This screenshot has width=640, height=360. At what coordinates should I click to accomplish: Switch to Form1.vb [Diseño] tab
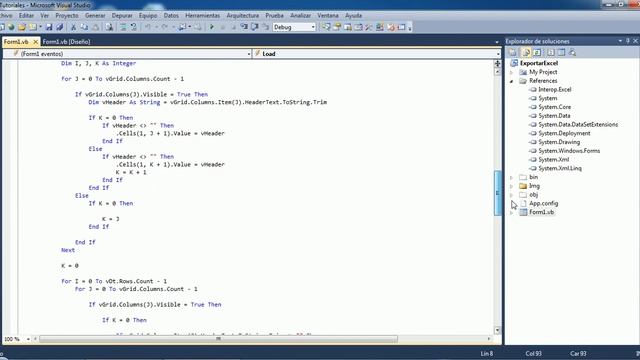pos(67,42)
